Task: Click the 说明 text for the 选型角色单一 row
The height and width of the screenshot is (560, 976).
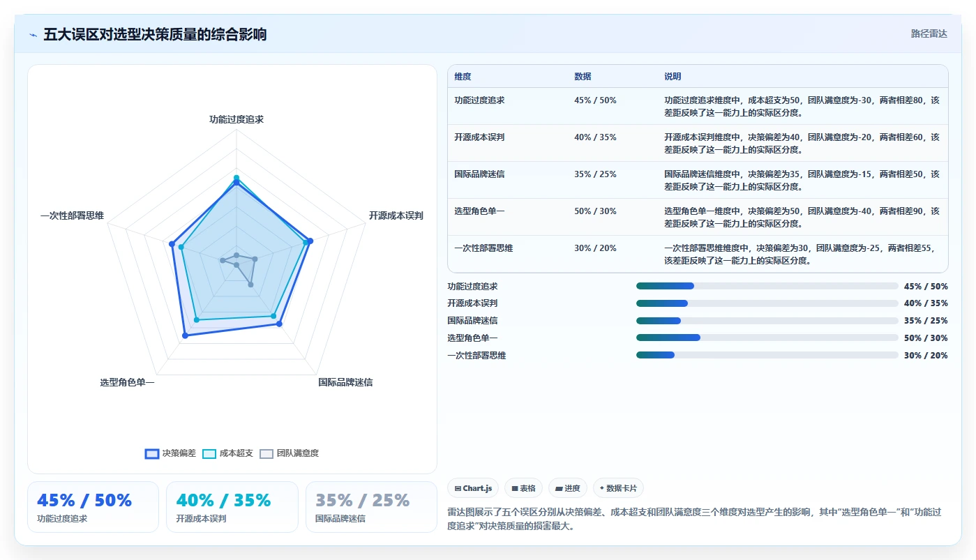Action: 802,217
